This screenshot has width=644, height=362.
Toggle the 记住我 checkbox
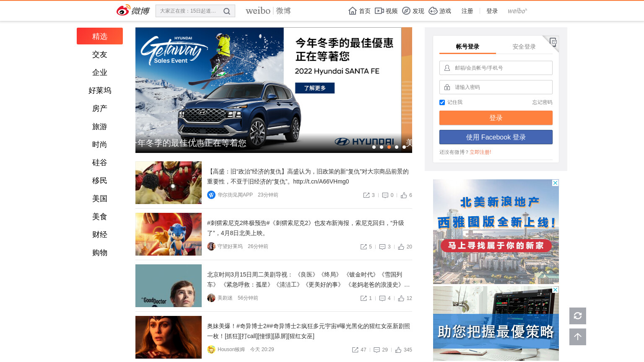click(x=442, y=102)
